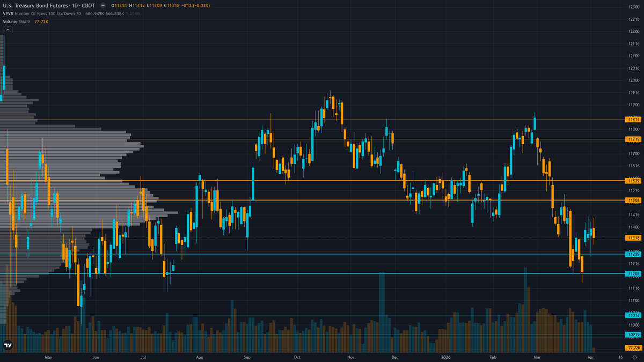
Task: Click the Apr label on the time axis
Action: pos(590,357)
